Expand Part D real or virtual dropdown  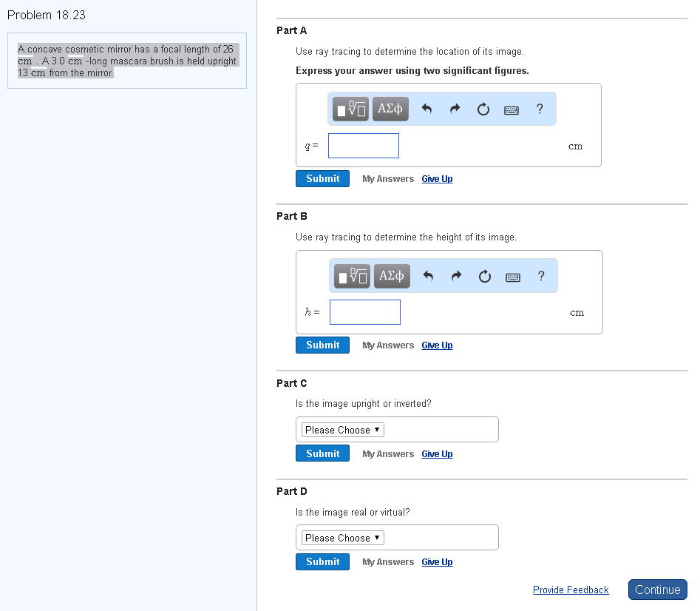[343, 538]
